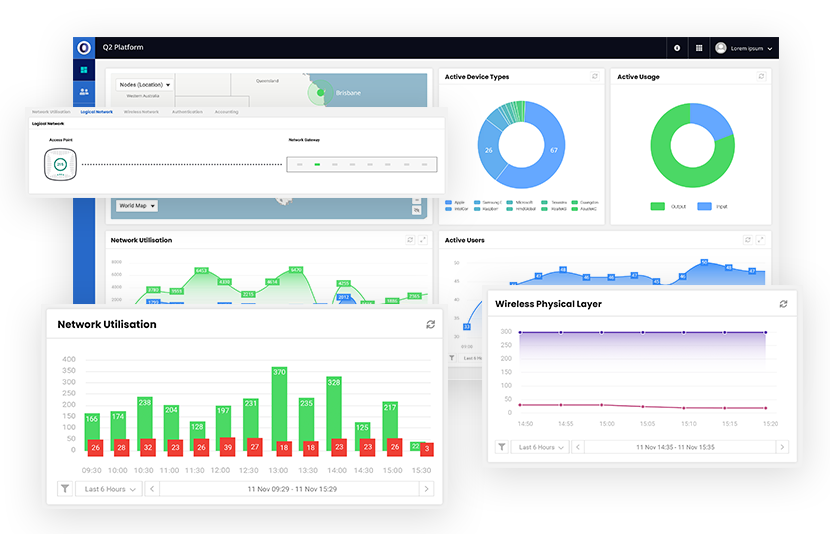Open the Accounting tab
The image size is (830, 534).
(227, 112)
